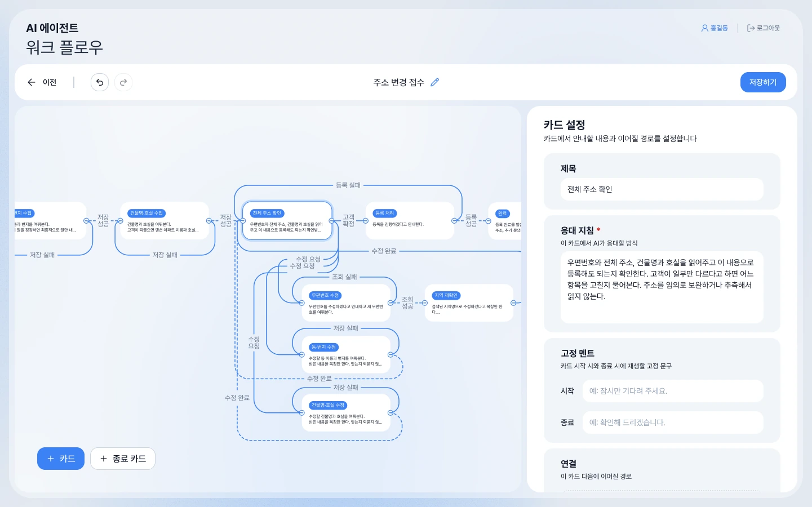Select the 우편번호 수정 card

pyautogui.click(x=346, y=303)
